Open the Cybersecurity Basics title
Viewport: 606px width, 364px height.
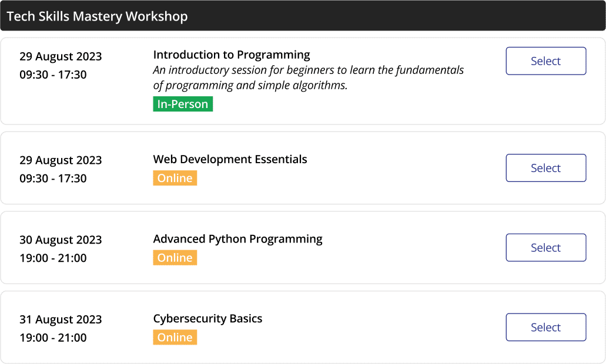[207, 319]
